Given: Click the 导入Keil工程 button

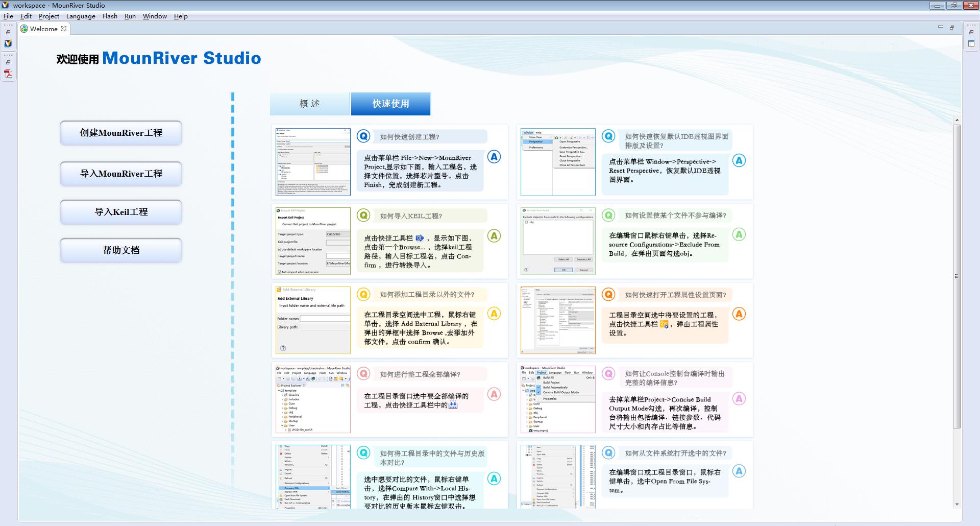Looking at the screenshot, I should pyautogui.click(x=121, y=212).
